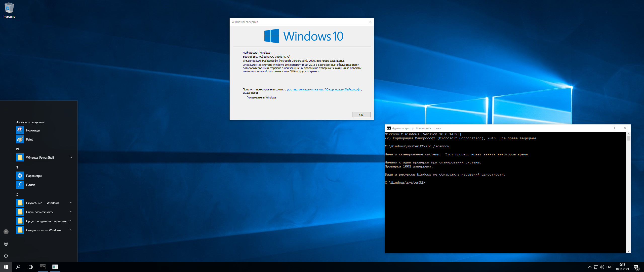Open the network tray icon
644x272 pixels.
click(596, 267)
